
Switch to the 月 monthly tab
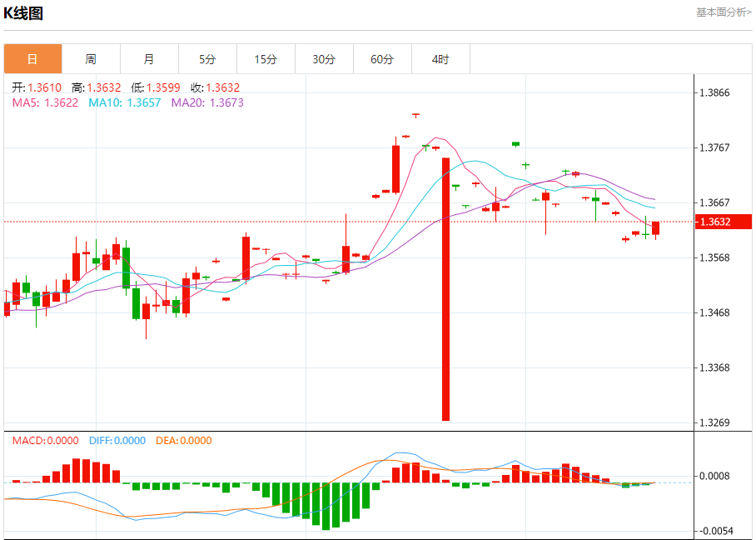pyautogui.click(x=150, y=59)
